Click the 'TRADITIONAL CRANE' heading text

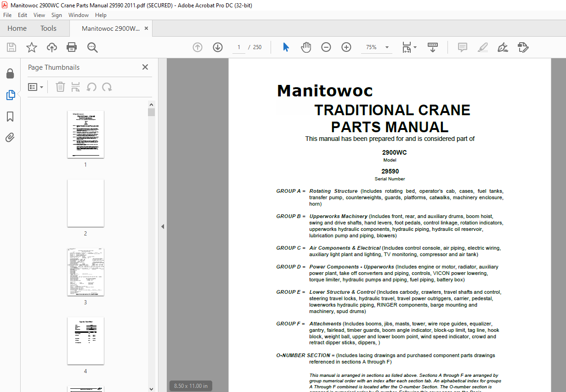coord(392,110)
